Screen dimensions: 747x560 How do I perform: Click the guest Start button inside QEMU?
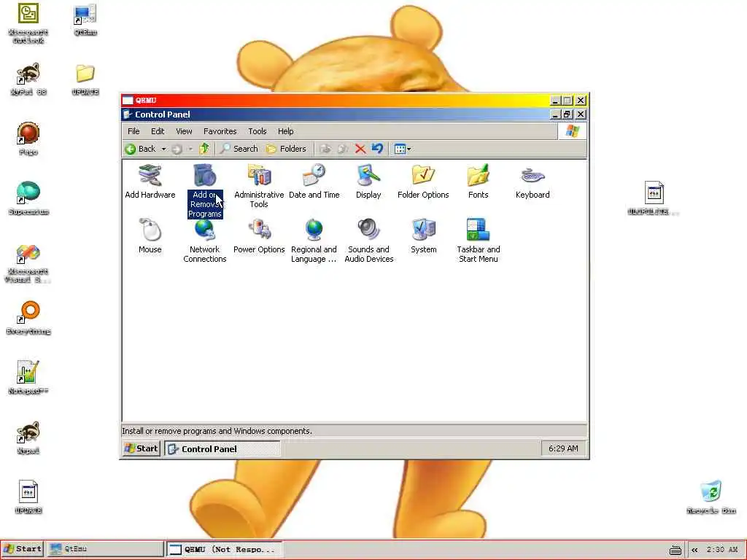point(141,448)
